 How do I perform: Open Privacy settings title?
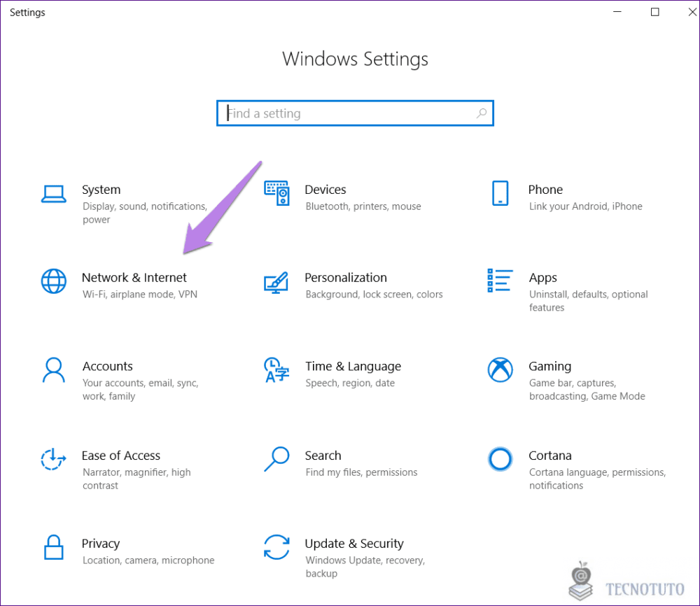[x=101, y=544]
